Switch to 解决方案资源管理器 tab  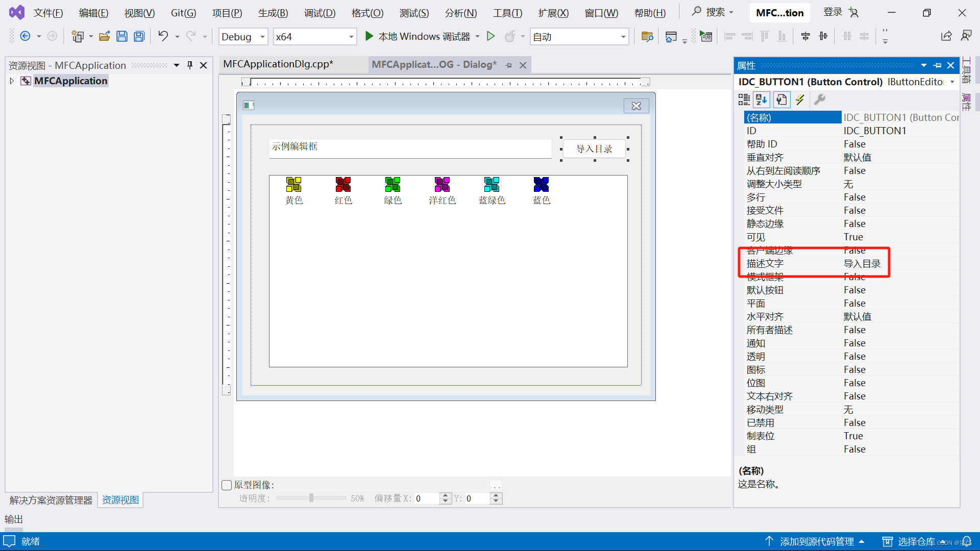pyautogui.click(x=51, y=500)
